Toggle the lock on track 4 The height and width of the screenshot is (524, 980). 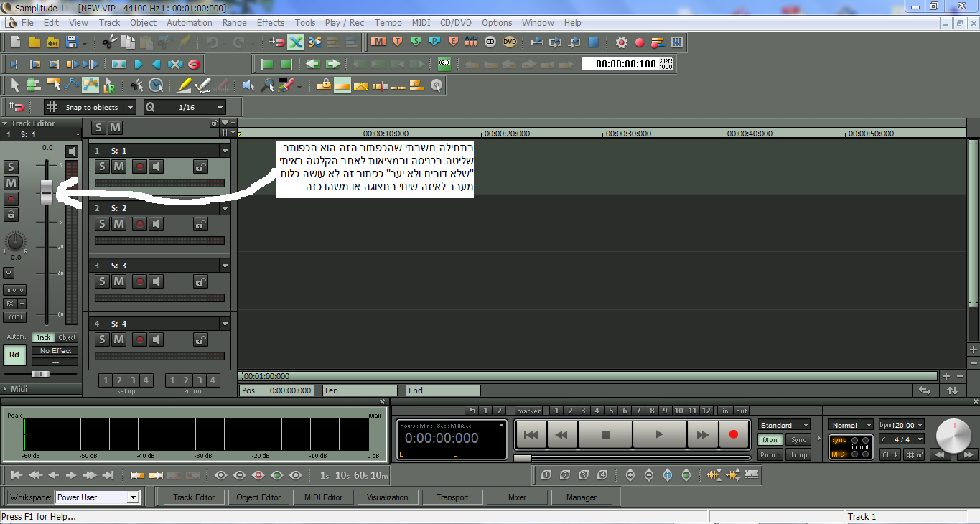201,339
